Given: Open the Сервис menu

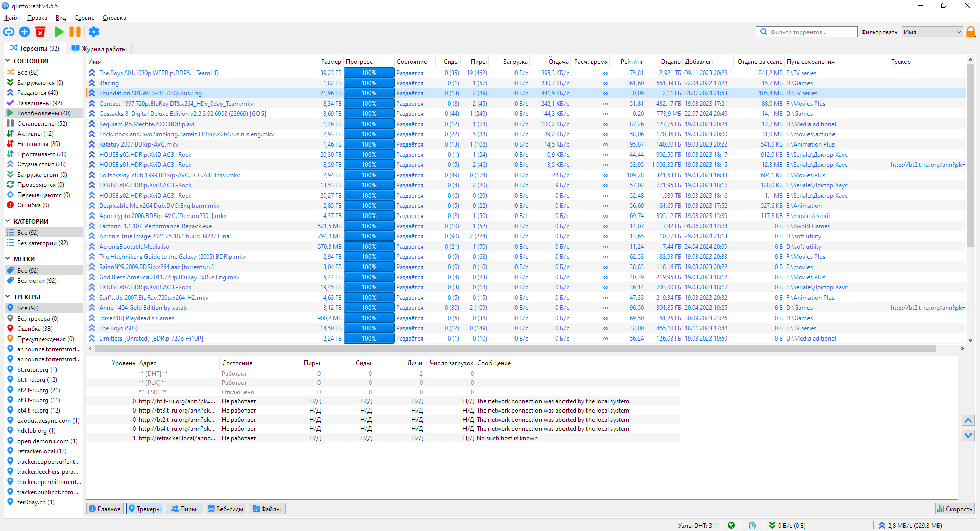Looking at the screenshot, I should tap(84, 18).
